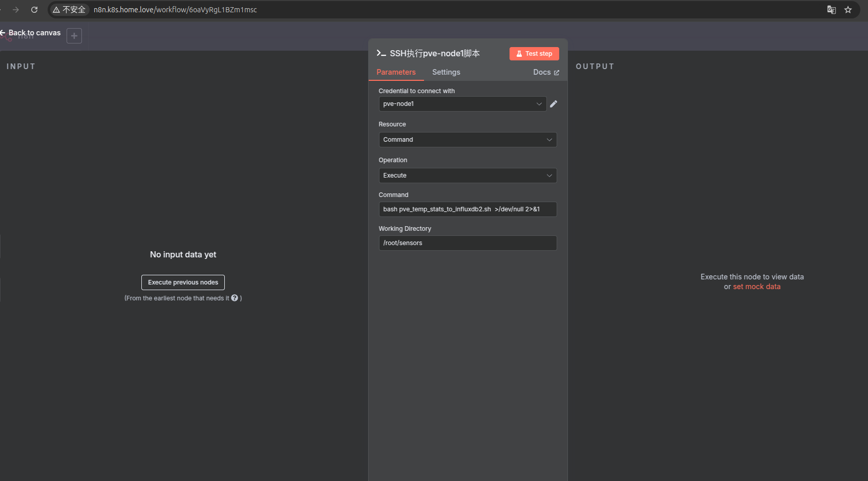Click the plus add button near canvas header
Image resolution: width=868 pixels, height=481 pixels.
74,36
